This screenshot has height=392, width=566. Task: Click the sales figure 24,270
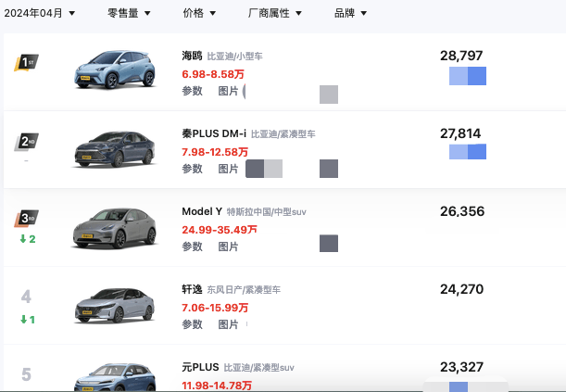[461, 289]
